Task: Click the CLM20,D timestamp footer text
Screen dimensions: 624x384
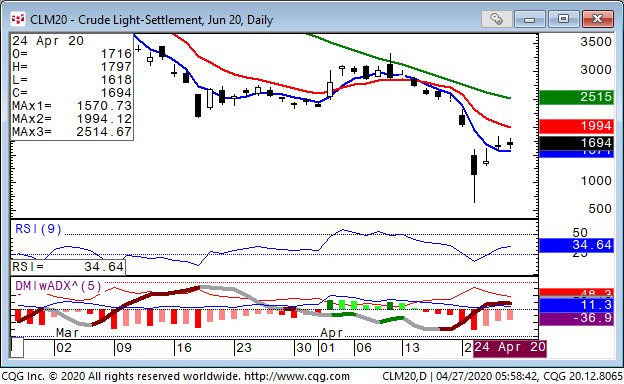Action: (x=502, y=376)
